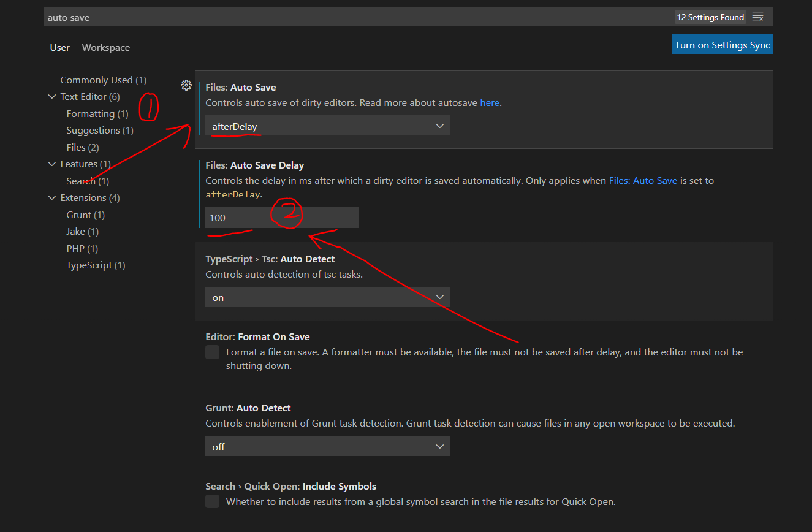Enable the Editor: Format On Save checkbox

(x=213, y=352)
